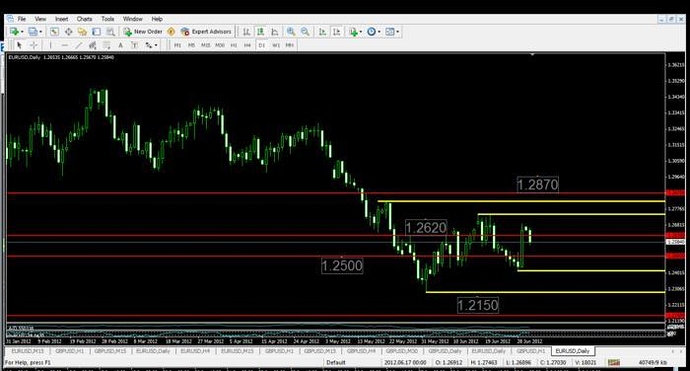Image resolution: width=690 pixels, height=371 pixels.
Task: Switch to the M15 timeframe
Action: [x=206, y=45]
